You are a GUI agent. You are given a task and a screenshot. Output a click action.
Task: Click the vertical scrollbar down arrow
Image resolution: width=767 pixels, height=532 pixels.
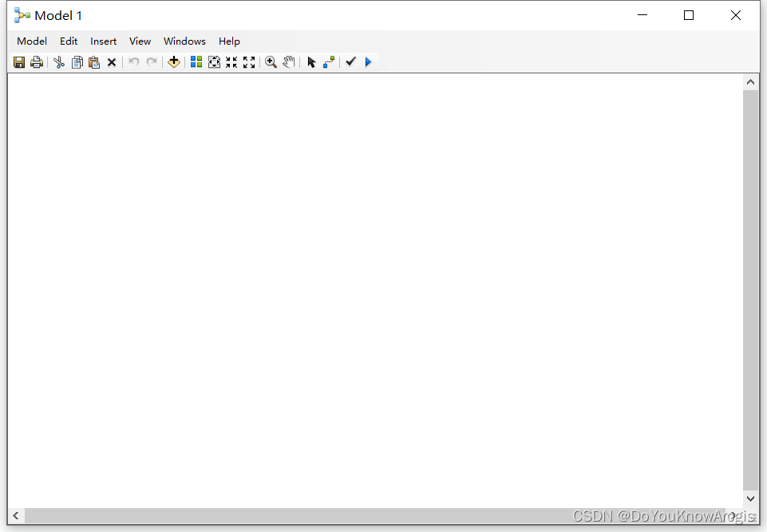750,499
